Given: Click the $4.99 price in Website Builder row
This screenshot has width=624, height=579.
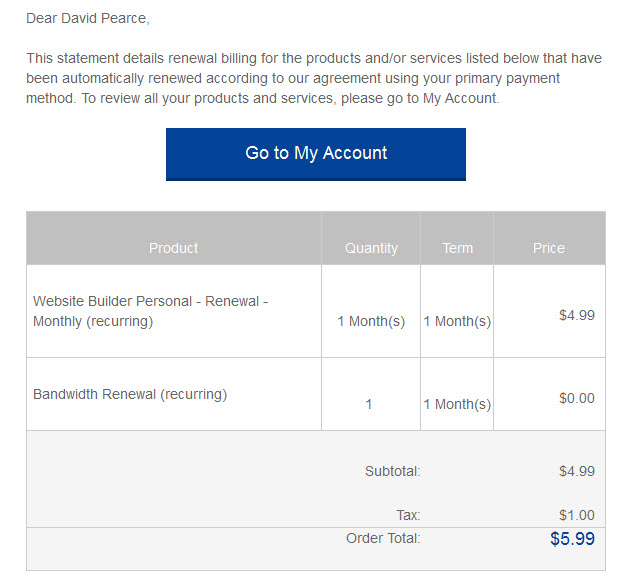Looking at the screenshot, I should (x=577, y=315).
